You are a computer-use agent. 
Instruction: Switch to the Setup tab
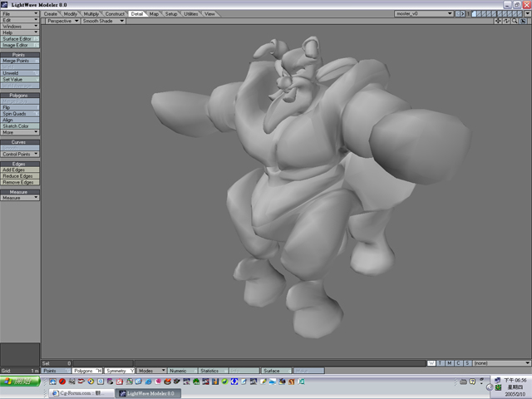pyautogui.click(x=171, y=14)
